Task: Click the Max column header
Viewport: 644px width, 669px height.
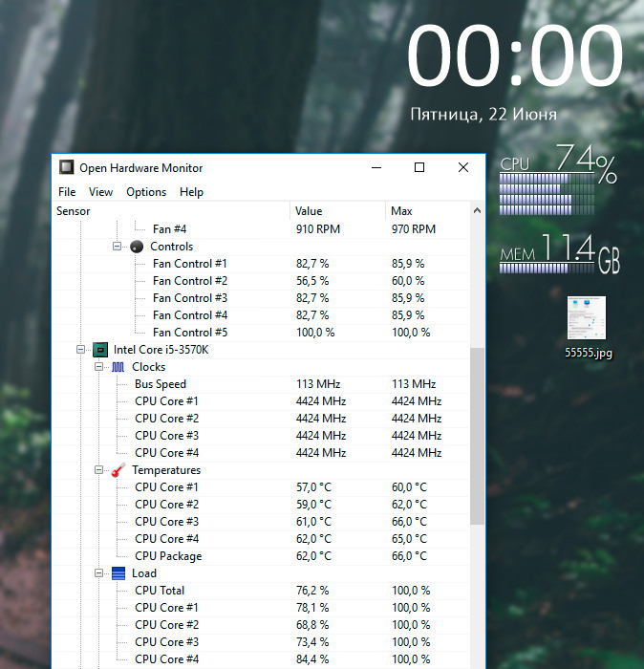Action: coord(428,211)
